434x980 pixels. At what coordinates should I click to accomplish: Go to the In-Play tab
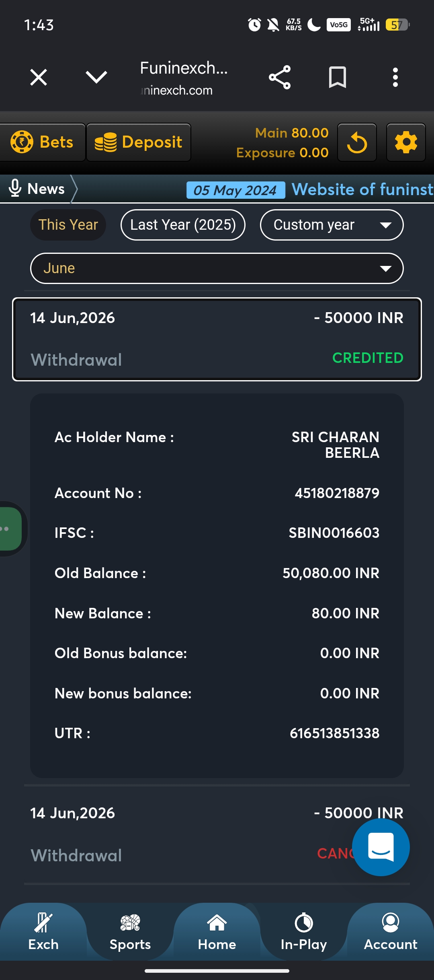click(304, 932)
